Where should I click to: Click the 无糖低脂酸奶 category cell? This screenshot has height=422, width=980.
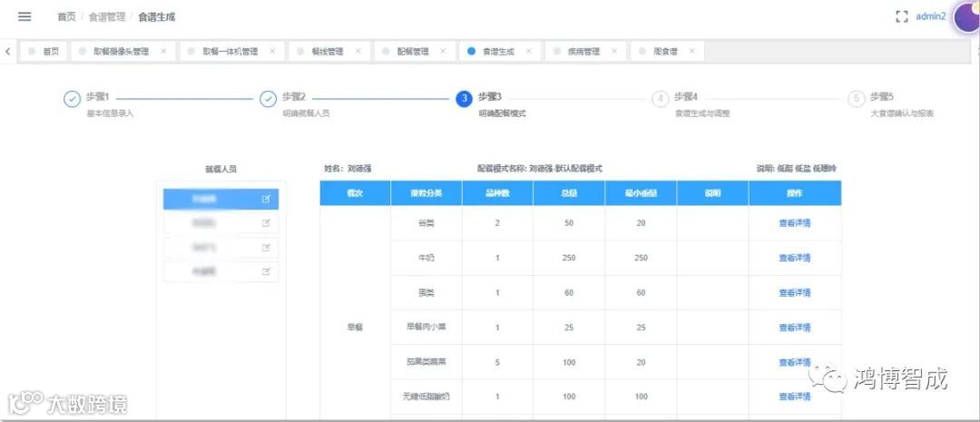pos(426,397)
